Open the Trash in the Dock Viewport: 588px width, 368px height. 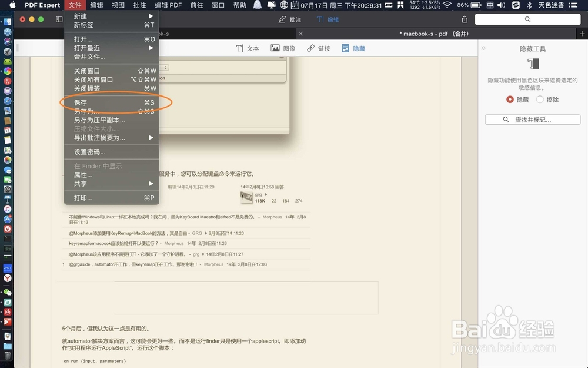tap(8, 355)
